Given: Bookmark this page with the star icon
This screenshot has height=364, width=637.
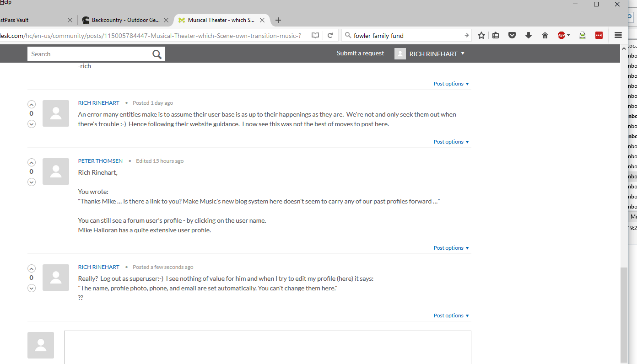Looking at the screenshot, I should point(481,36).
